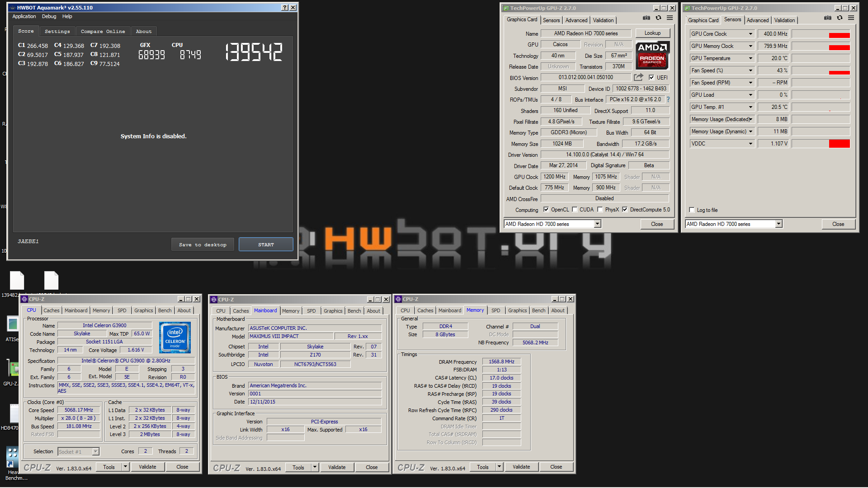Click the Tools button in the CPU-Z Mainboard window
Screen dimensions: 868x488
point(298,467)
